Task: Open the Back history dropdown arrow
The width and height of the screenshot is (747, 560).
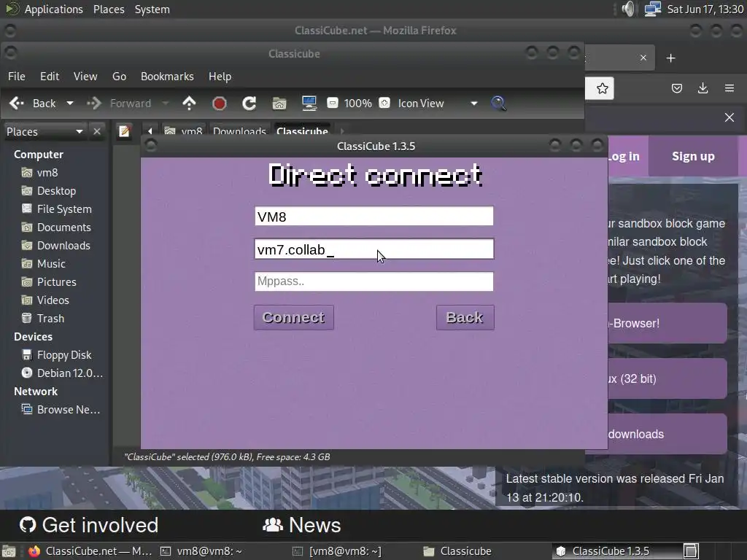Action: pos(70,104)
